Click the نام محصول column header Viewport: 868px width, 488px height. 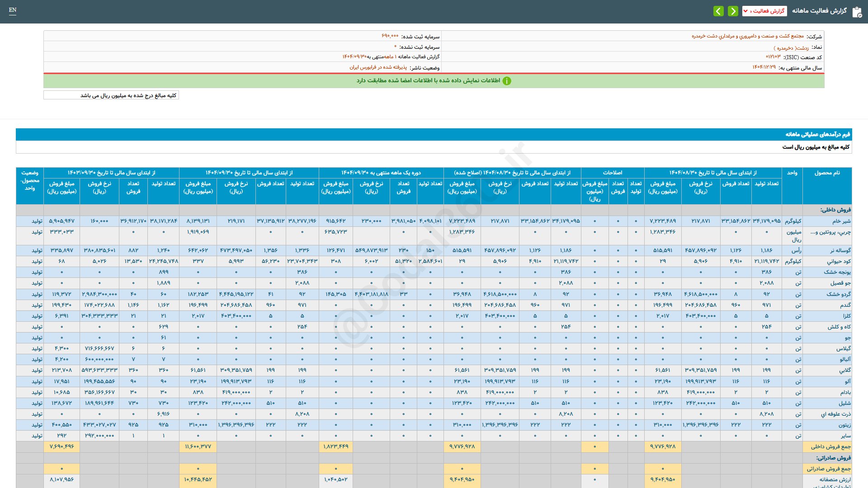pos(827,173)
